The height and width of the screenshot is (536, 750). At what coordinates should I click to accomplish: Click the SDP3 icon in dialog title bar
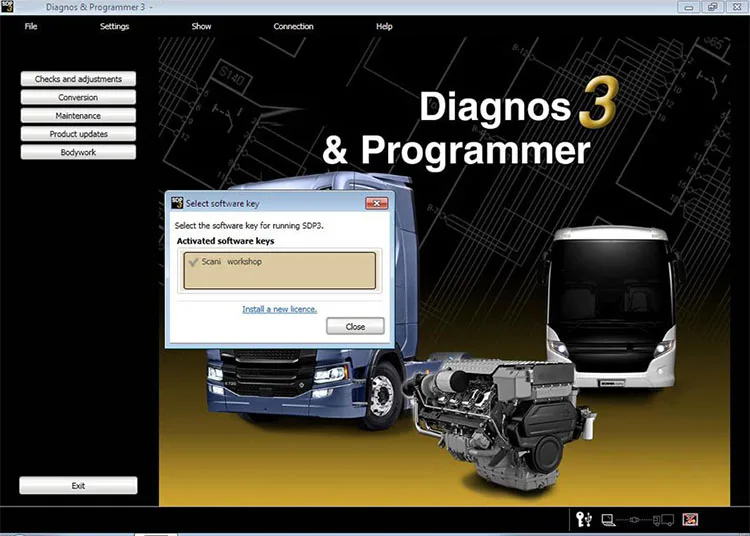click(x=177, y=203)
